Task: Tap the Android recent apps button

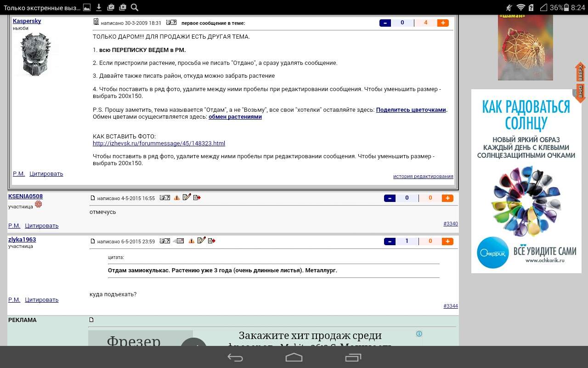Action: click(353, 357)
